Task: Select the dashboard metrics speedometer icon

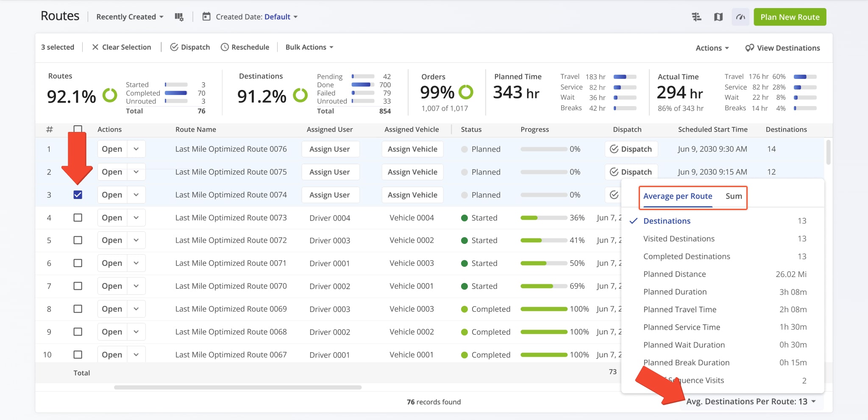Action: tap(740, 17)
